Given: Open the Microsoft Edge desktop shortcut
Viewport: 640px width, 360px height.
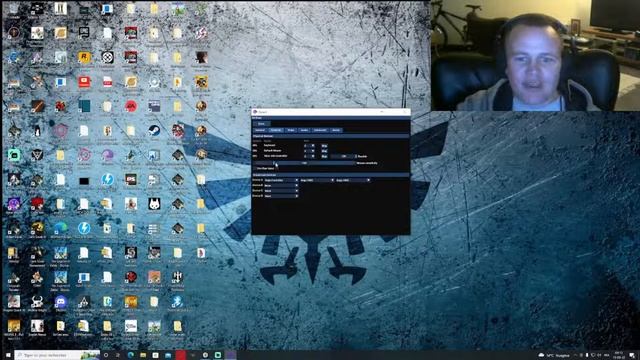Looking at the screenshot, I should [x=60, y=228].
